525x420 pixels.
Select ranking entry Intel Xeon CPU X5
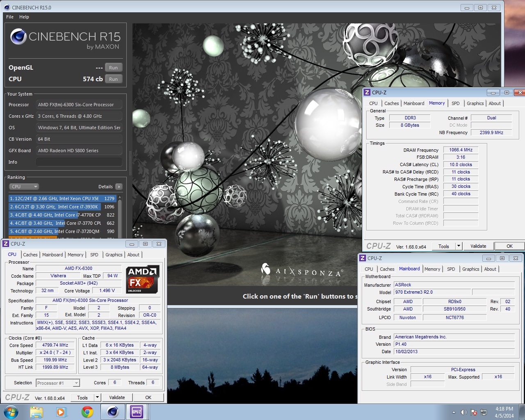coord(62,199)
